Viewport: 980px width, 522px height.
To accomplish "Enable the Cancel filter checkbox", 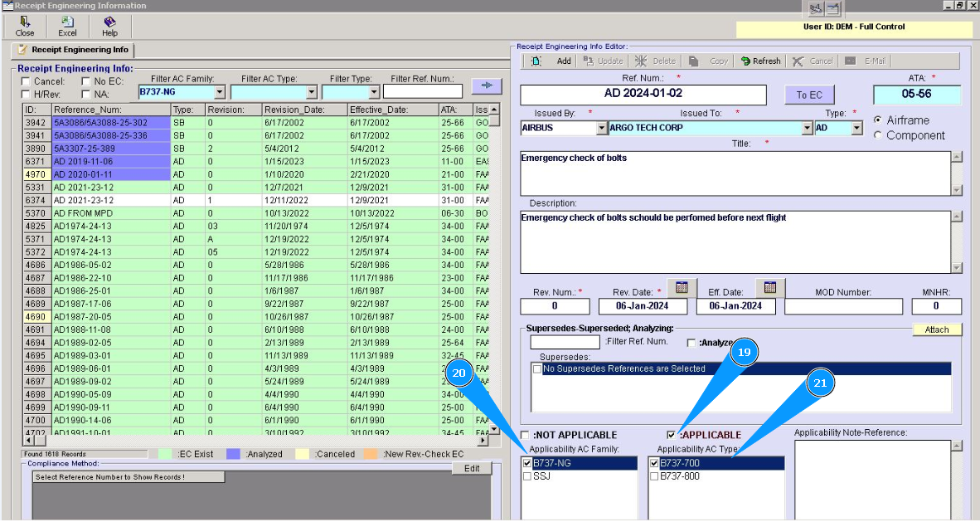I will 26,81.
